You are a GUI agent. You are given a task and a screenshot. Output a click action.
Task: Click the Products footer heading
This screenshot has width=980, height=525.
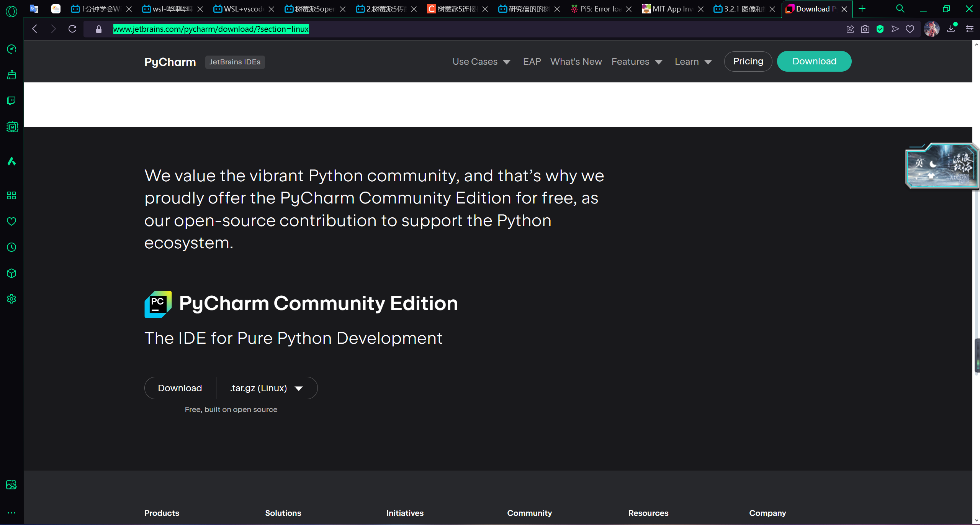click(162, 513)
